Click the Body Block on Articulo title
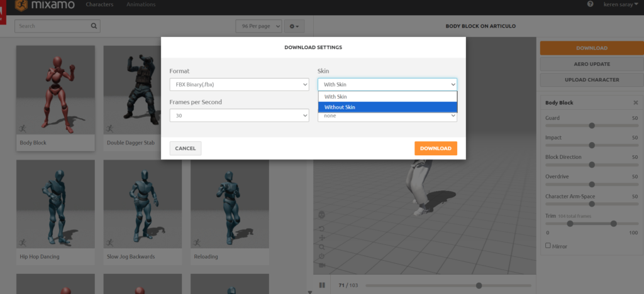This screenshot has height=294, width=644. (480, 26)
